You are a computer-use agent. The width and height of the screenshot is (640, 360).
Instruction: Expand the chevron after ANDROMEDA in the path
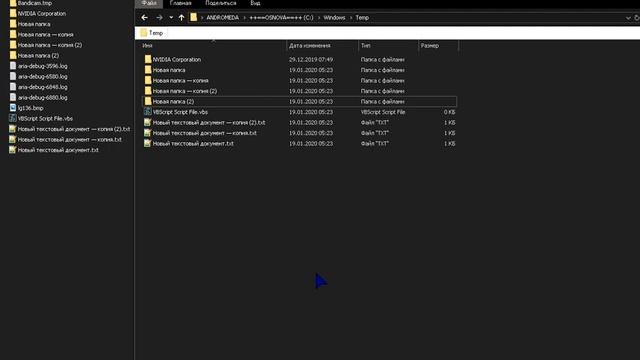click(x=244, y=18)
